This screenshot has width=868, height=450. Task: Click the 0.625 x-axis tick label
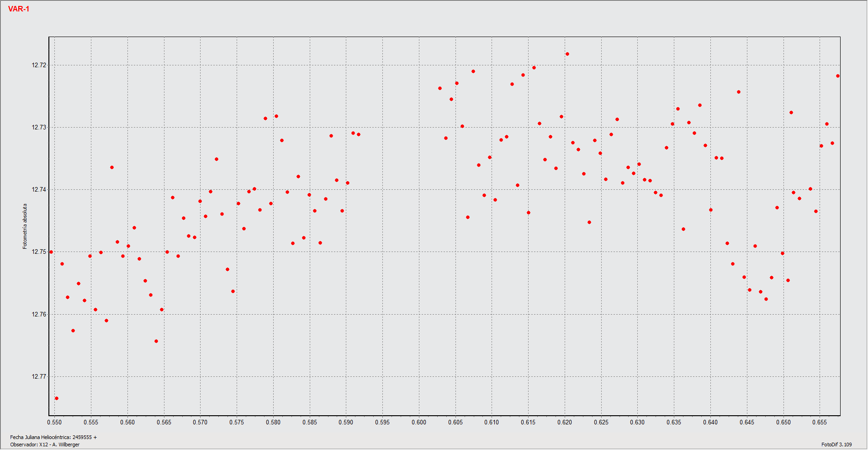pos(601,423)
